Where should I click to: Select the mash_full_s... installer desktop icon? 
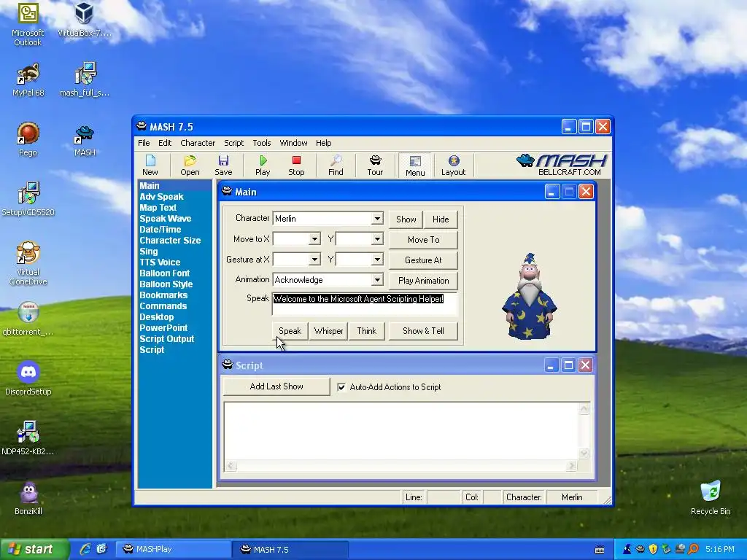(85, 79)
